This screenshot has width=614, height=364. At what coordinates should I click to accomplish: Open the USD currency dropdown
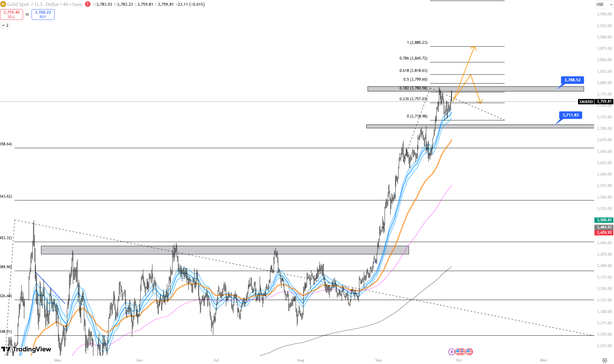click(604, 4)
